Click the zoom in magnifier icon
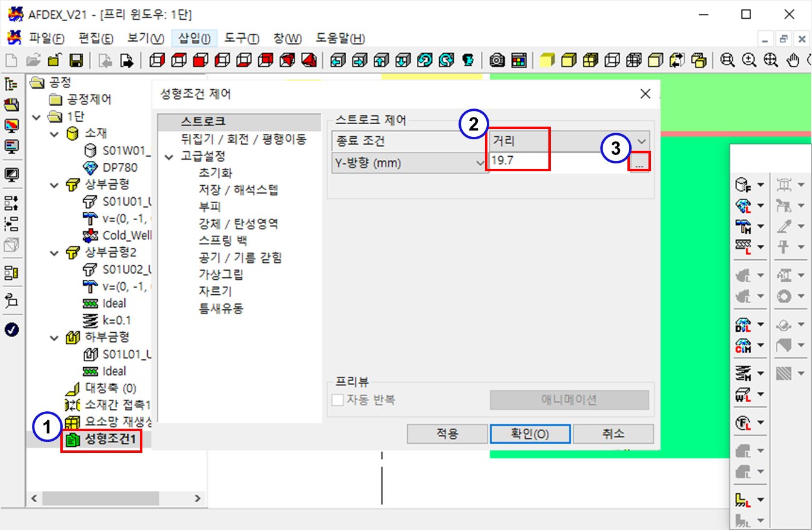 click(749, 60)
